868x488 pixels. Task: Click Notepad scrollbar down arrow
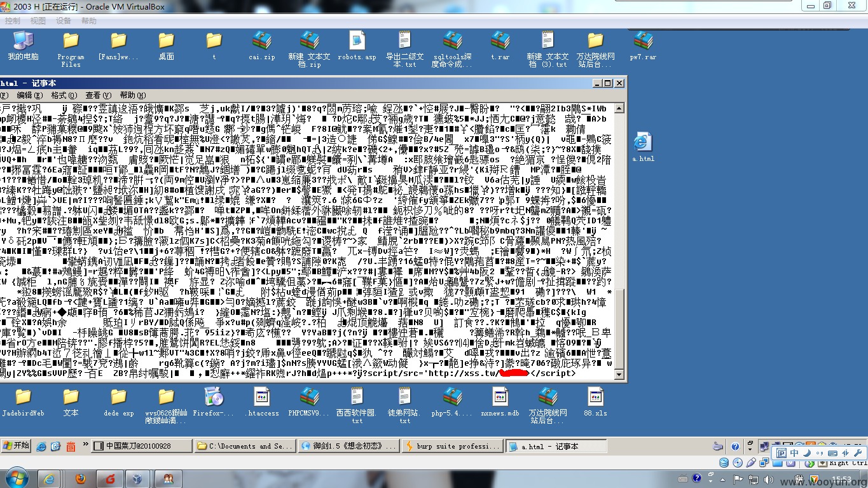(x=620, y=375)
